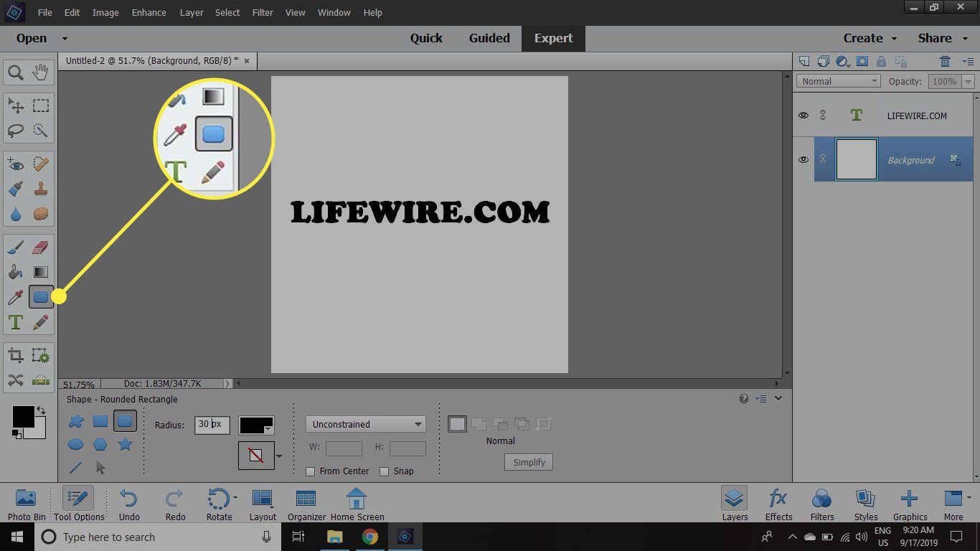This screenshot has height=551, width=980.
Task: Hide the Background layer
Action: click(804, 159)
